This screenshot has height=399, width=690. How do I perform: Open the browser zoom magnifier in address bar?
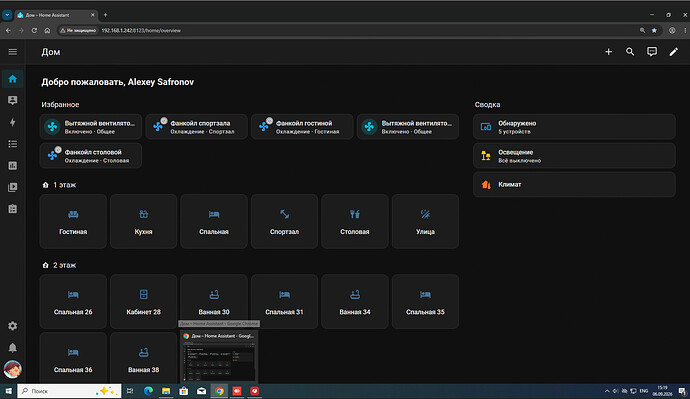(642, 30)
